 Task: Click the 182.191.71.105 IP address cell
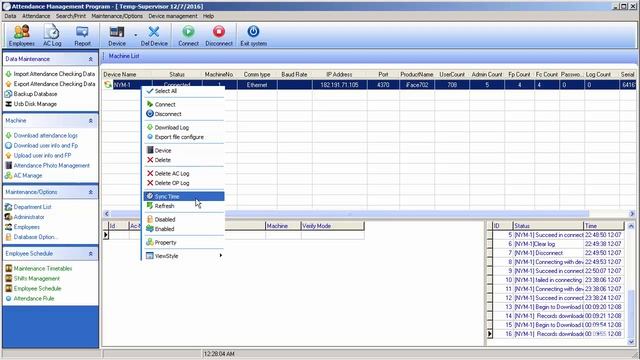pos(339,85)
